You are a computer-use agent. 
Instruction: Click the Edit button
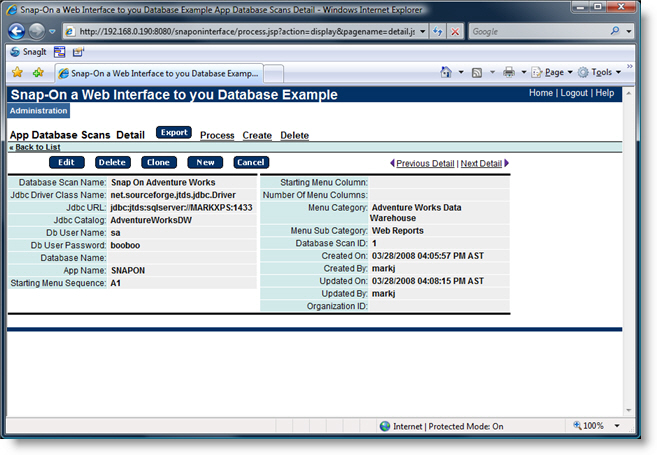pos(67,163)
